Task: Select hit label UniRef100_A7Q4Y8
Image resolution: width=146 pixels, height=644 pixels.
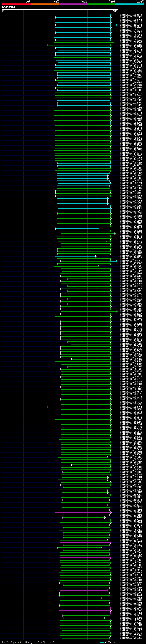Action: 131,55
